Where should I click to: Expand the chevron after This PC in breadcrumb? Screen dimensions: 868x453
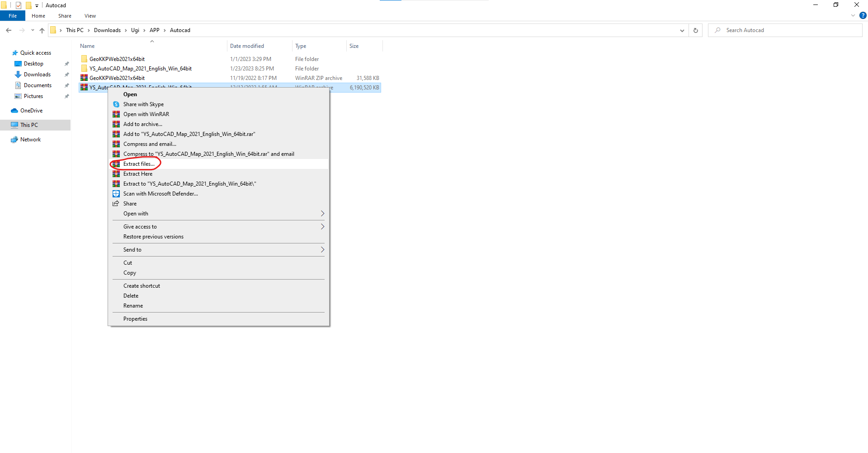click(89, 30)
